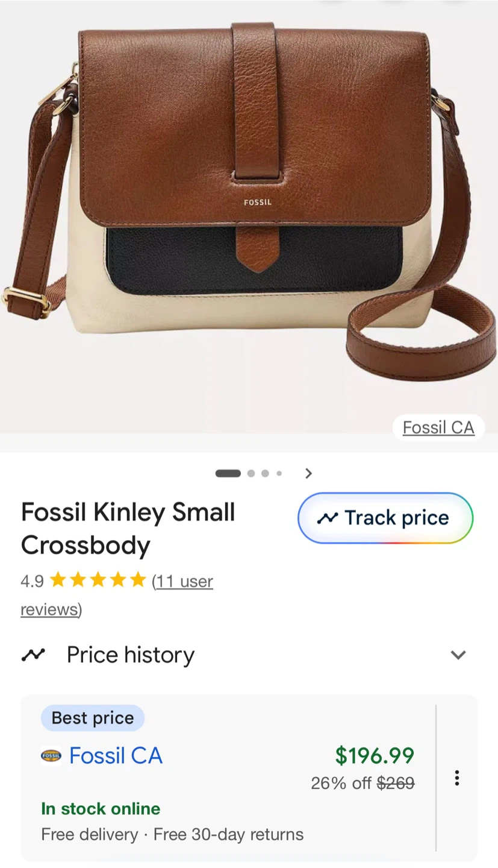Open the Price history section label
The image size is (498, 868).
pyautogui.click(x=131, y=655)
